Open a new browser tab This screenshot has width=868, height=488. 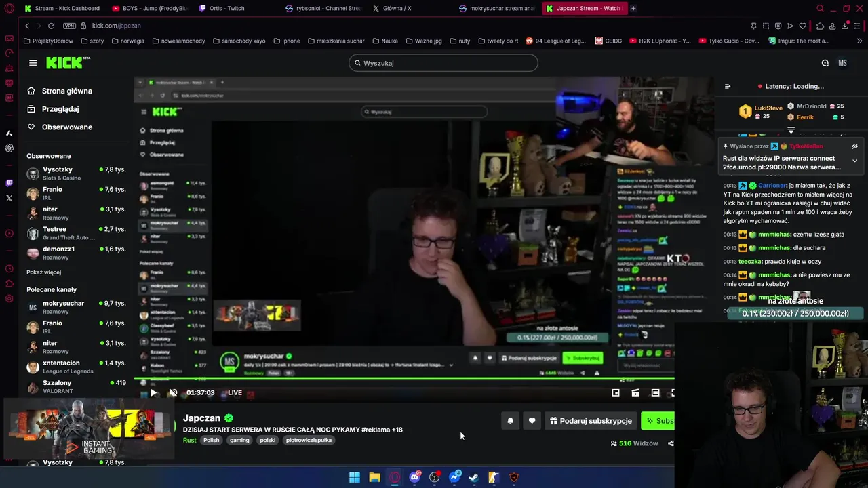pos(633,8)
